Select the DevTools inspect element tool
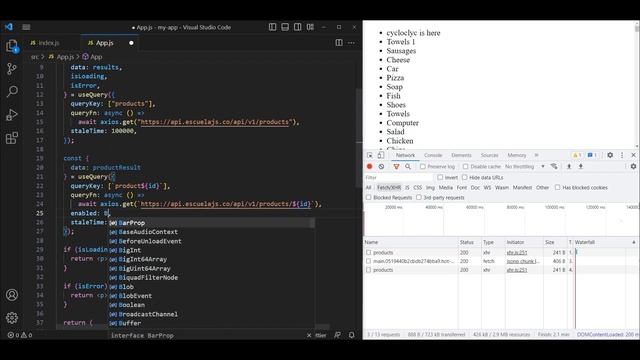This screenshot has height=360, width=640. [369, 155]
